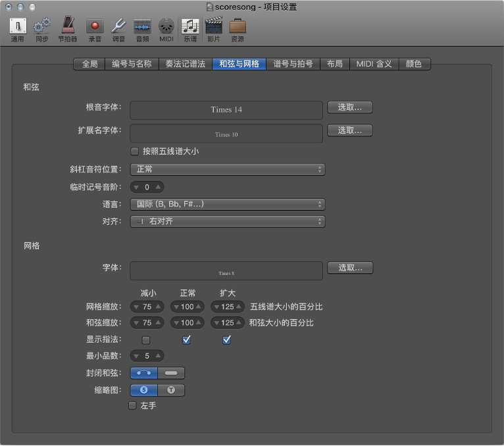Enable the 按照五线谱大小 checkbox
The height and width of the screenshot is (446, 504).
click(x=135, y=151)
